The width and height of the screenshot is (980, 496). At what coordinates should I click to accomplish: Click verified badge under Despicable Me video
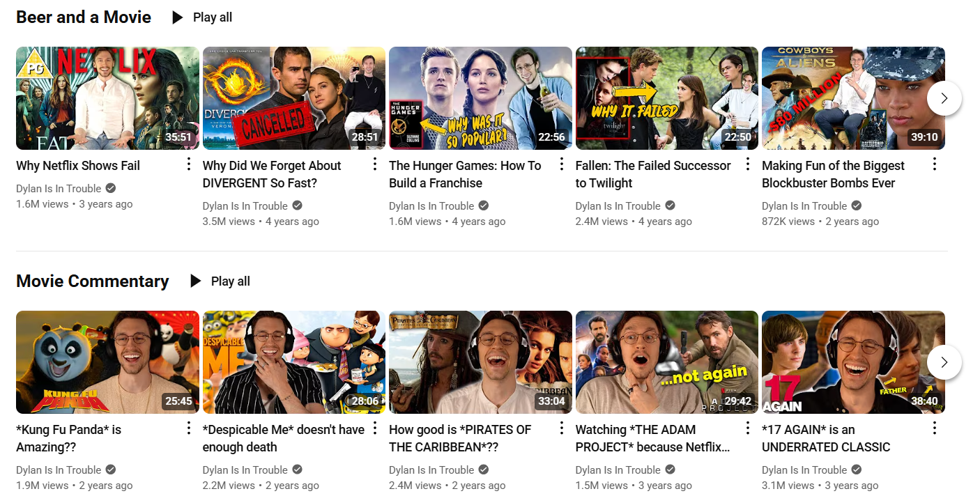click(x=298, y=470)
